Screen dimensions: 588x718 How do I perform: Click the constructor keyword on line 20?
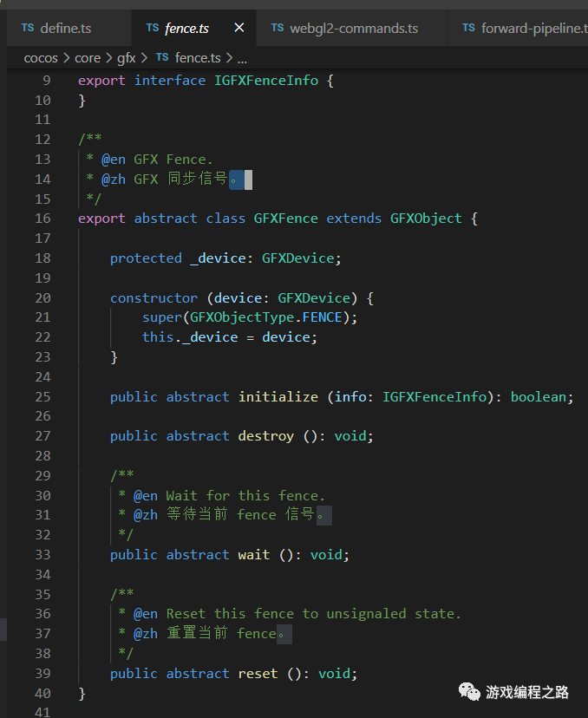point(154,298)
